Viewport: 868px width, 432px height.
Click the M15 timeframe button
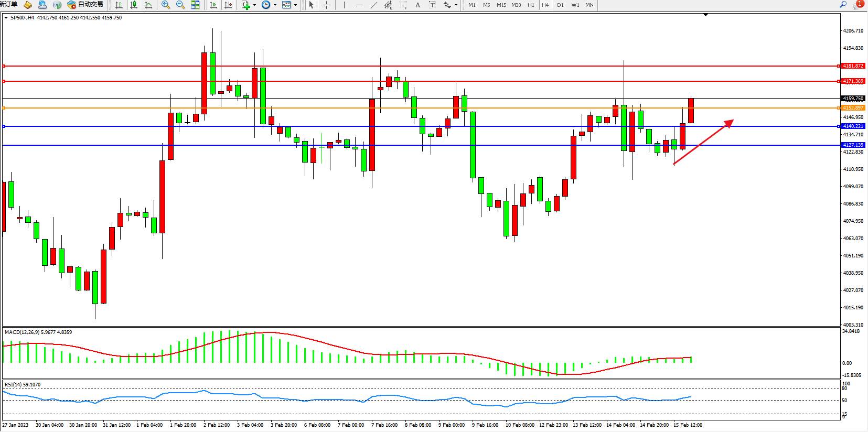click(x=501, y=5)
